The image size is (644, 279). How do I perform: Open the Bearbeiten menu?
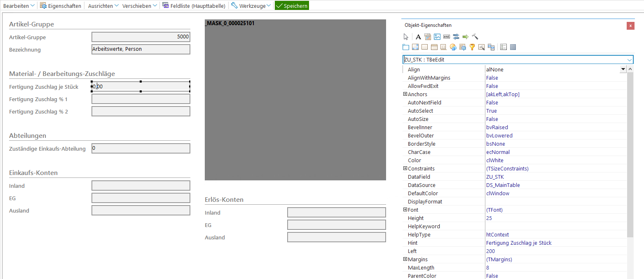(x=19, y=6)
